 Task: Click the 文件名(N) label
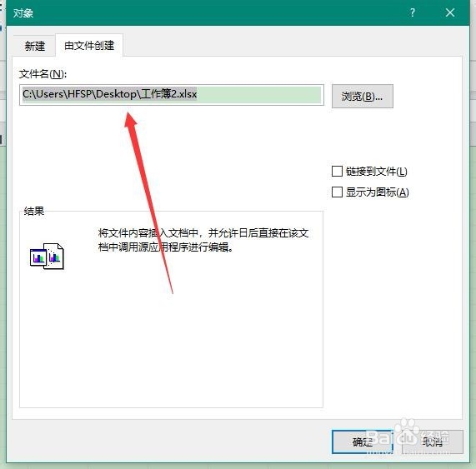click(x=43, y=73)
